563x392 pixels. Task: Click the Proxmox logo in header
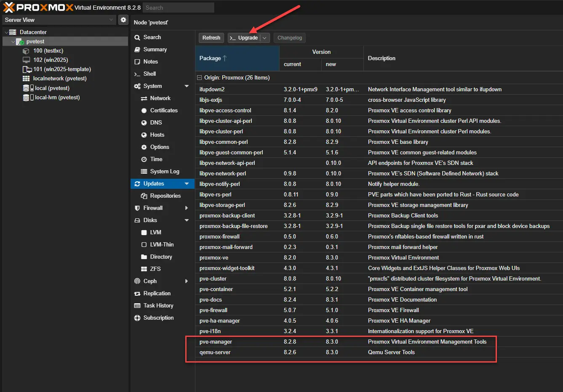38,8
